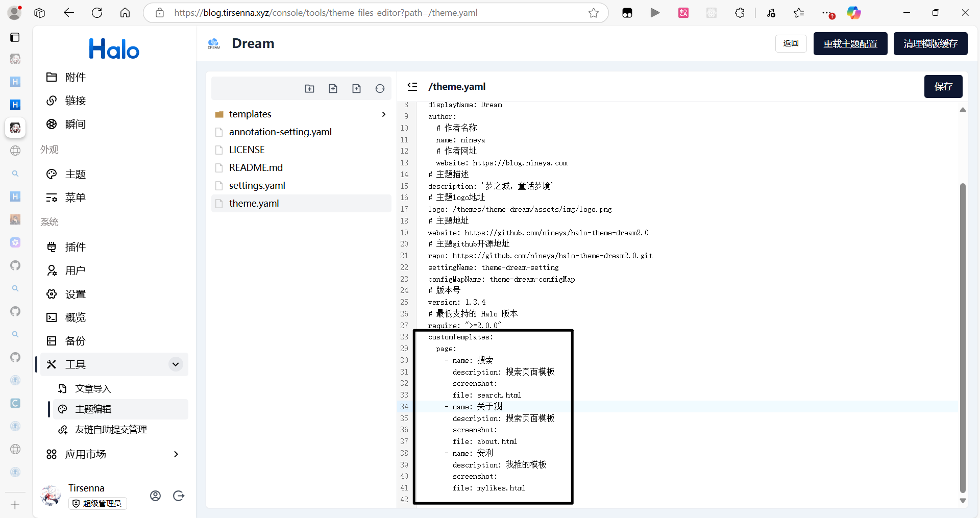
Task: Go to 主题编辑 in the sidebar
Action: (93, 409)
